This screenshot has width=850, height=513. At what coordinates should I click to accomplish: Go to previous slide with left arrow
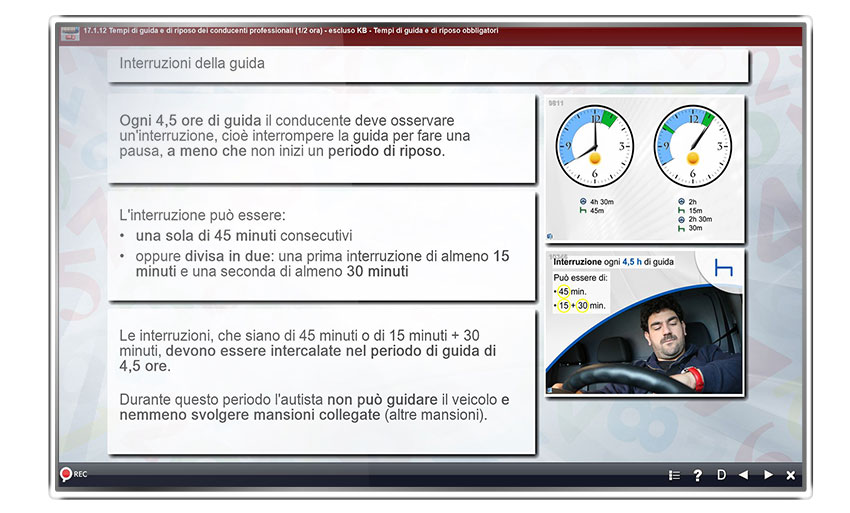point(743,475)
